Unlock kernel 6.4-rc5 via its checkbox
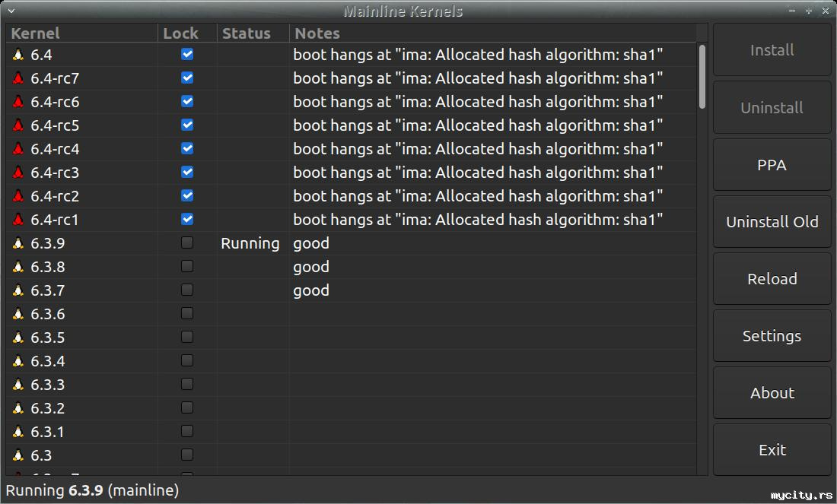Viewport: 837px width, 504px height. click(187, 125)
